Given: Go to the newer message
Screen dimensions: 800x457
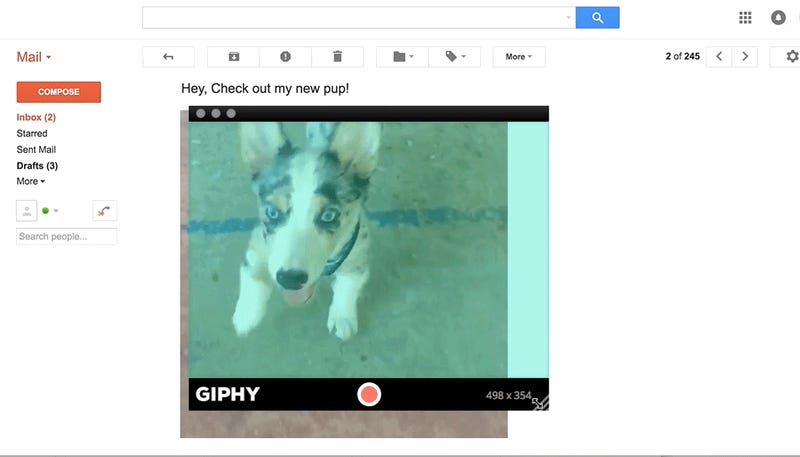Looking at the screenshot, I should [719, 57].
